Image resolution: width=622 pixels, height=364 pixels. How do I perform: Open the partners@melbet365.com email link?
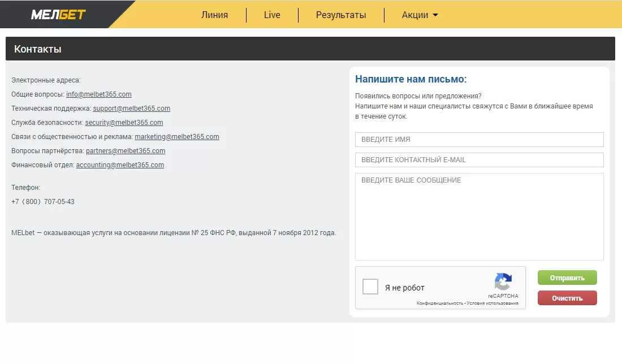tap(125, 150)
